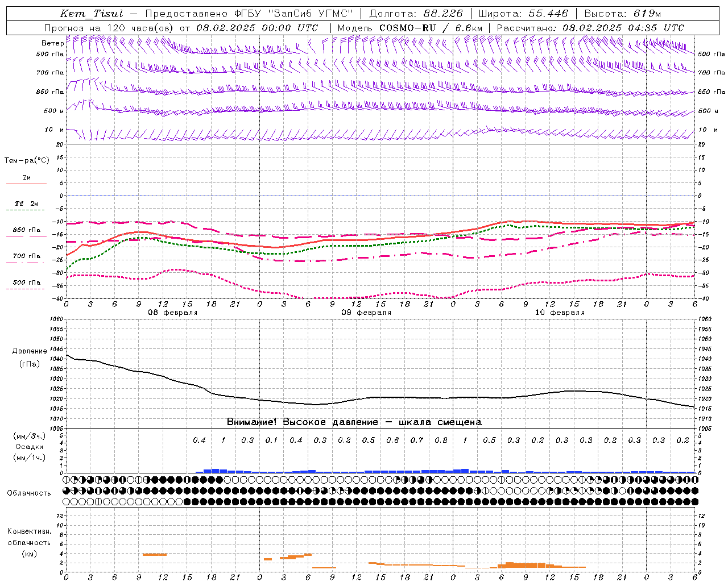Click the 0.7 precipitation value
The width and height of the screenshot is (728, 582).
click(417, 440)
